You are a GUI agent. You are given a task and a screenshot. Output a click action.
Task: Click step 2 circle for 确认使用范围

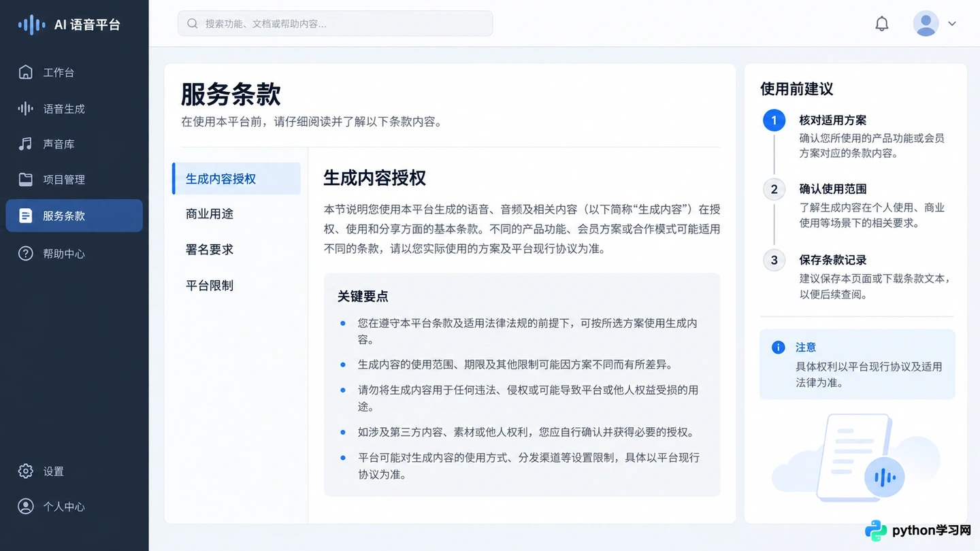774,189
